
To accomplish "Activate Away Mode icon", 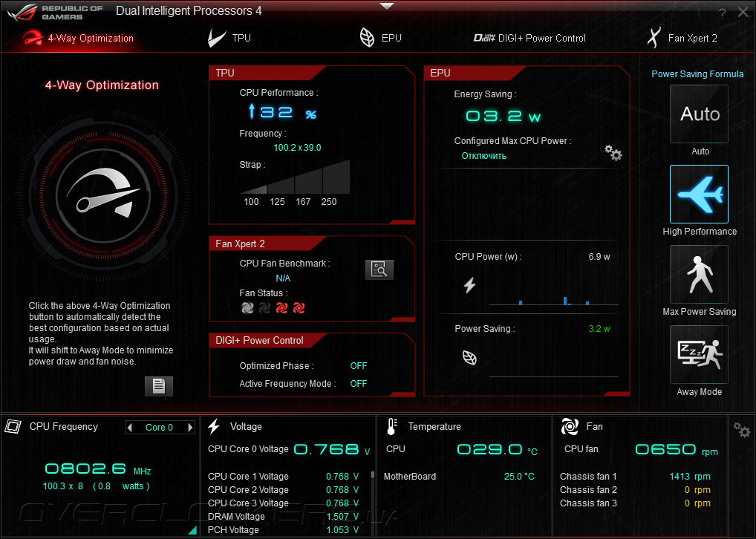I will click(x=699, y=354).
